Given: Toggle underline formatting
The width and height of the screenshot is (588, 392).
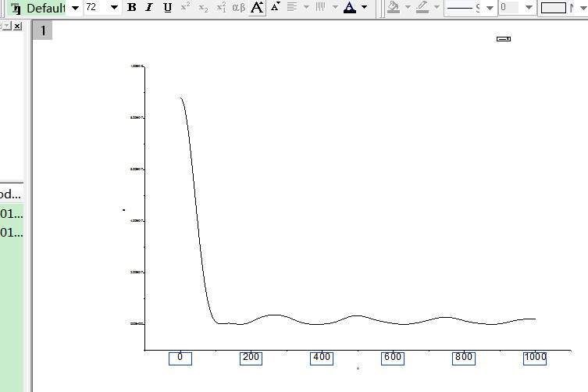Looking at the screenshot, I should pyautogui.click(x=168, y=7).
